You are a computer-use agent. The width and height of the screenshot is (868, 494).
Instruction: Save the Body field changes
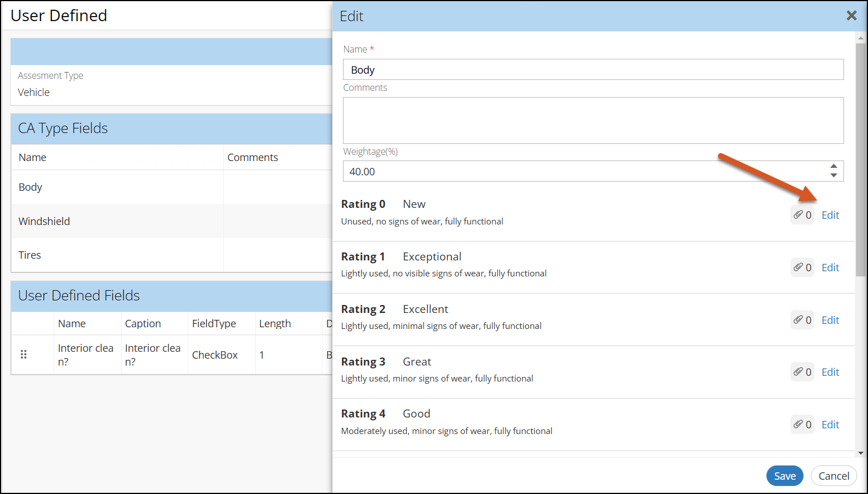[x=784, y=476]
